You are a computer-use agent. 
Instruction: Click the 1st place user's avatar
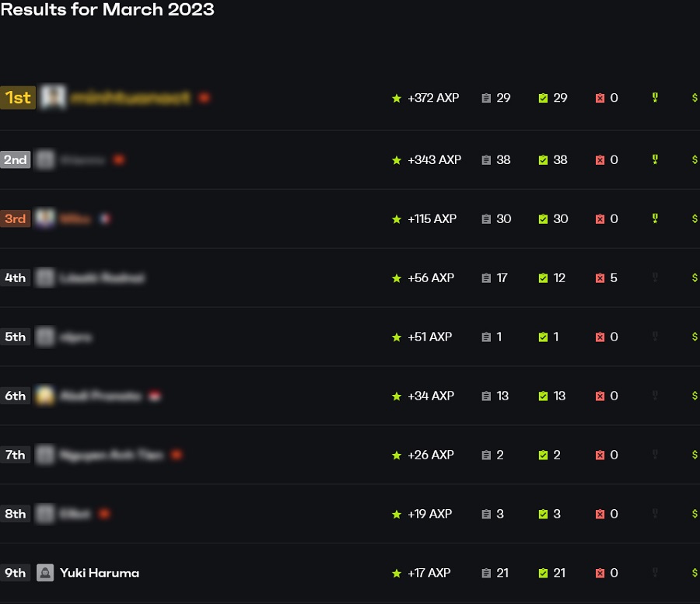52,98
